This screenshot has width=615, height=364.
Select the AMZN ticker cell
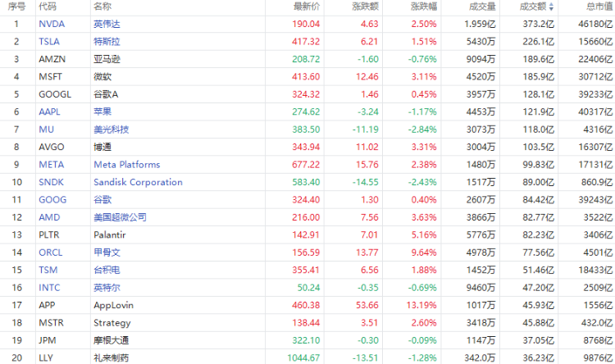[x=52, y=59]
